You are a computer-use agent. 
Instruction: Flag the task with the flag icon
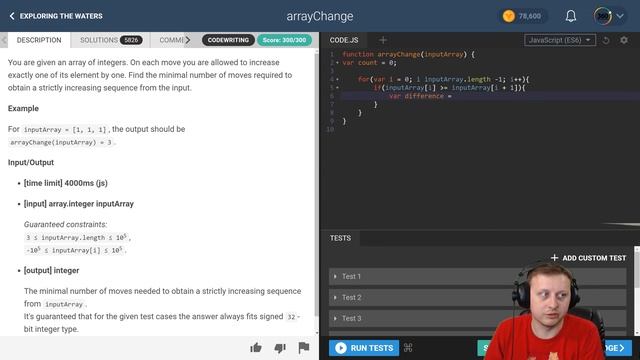[304, 348]
